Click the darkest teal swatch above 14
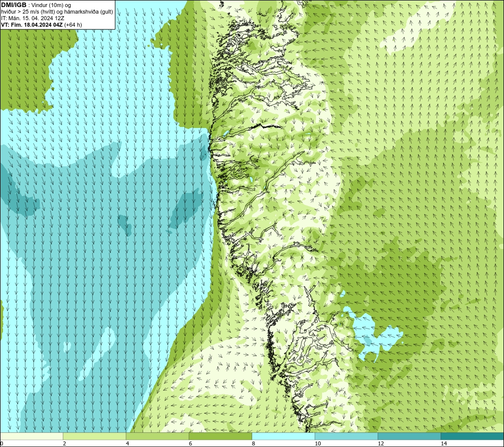Screen dimensions: 504x447 click(473, 436)
